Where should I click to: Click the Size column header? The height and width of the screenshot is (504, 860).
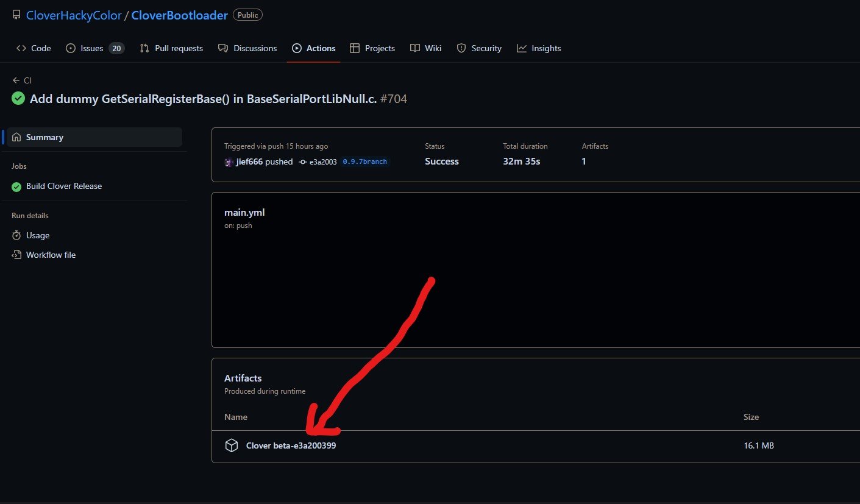[751, 417]
